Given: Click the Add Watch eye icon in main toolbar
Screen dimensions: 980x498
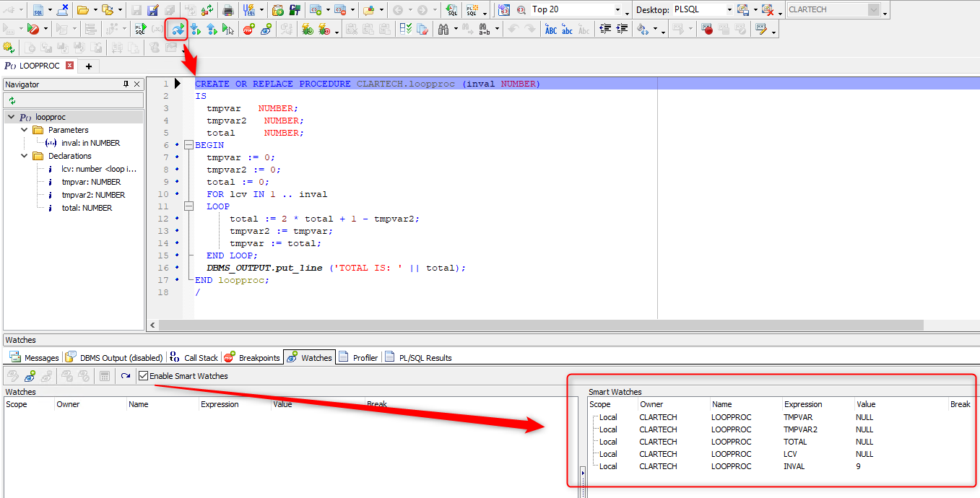Looking at the screenshot, I should [x=266, y=29].
